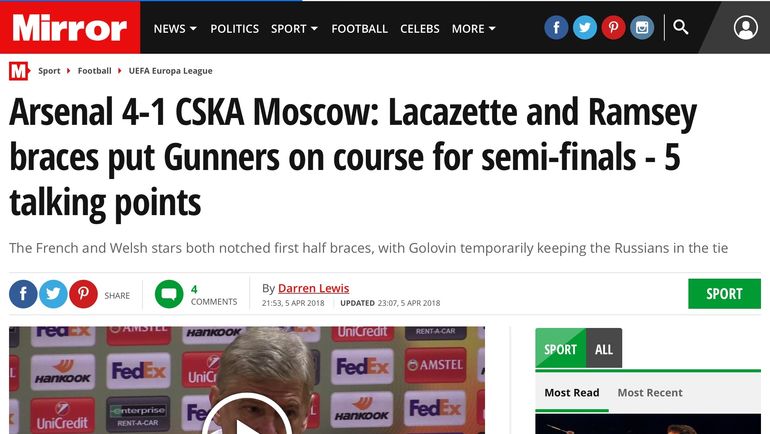Viewport: 770px width, 434px height.
Task: Share article on Twitter below headline
Action: click(x=53, y=294)
